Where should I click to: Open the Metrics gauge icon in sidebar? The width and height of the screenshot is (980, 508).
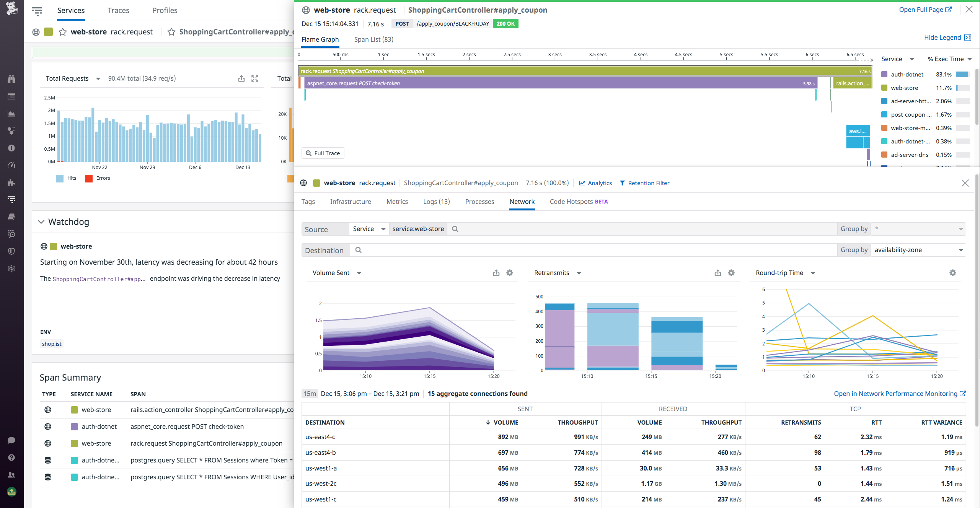pyautogui.click(x=11, y=165)
